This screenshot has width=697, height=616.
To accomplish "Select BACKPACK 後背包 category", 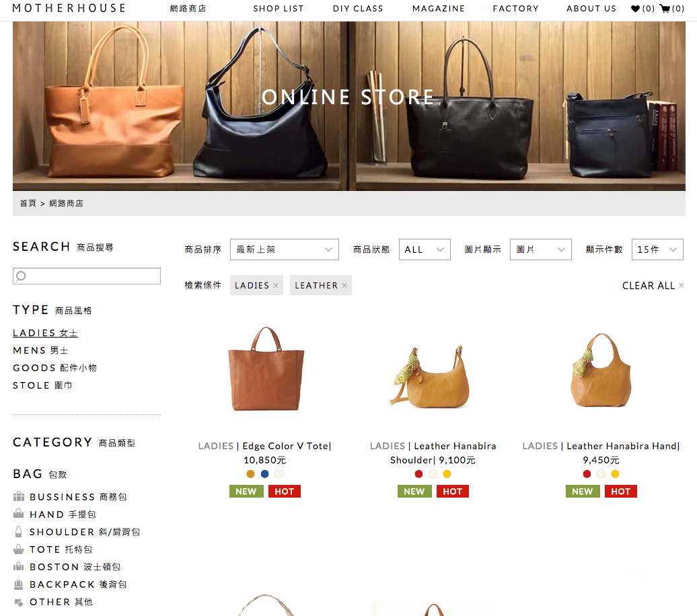I will tap(78, 584).
